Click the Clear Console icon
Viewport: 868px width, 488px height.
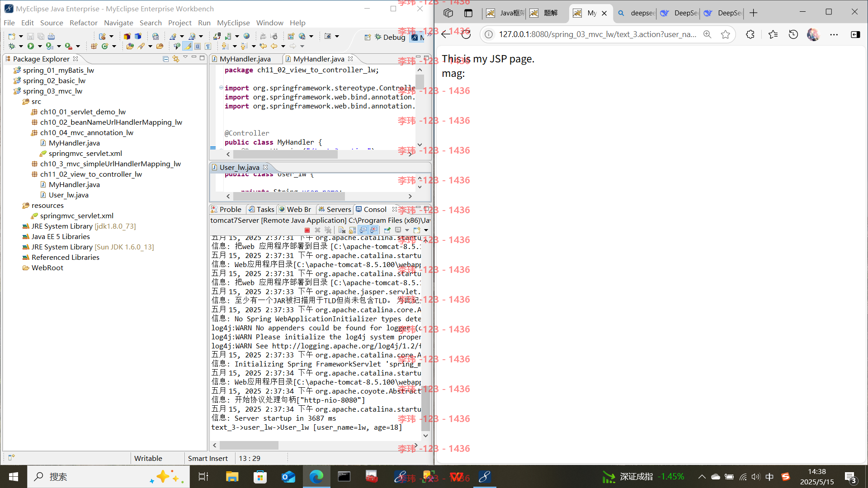point(342,230)
